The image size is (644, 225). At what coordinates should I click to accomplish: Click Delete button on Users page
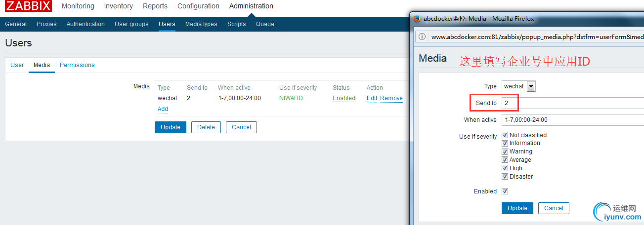click(206, 127)
